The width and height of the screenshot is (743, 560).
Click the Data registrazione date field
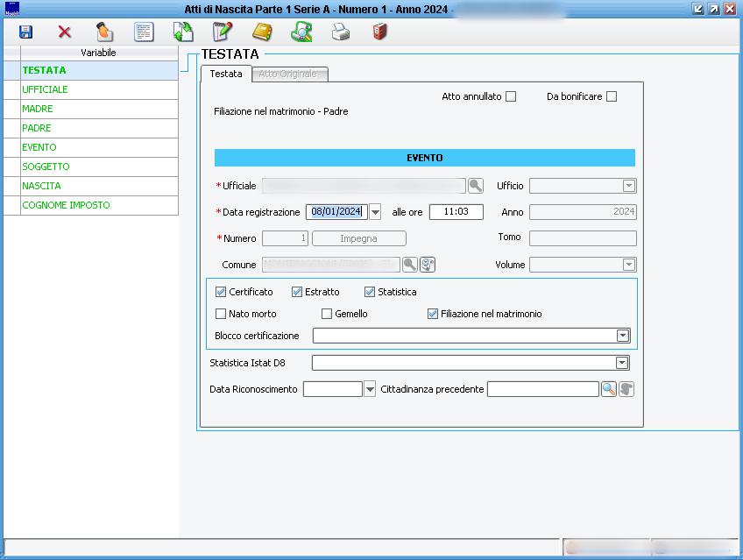336,212
